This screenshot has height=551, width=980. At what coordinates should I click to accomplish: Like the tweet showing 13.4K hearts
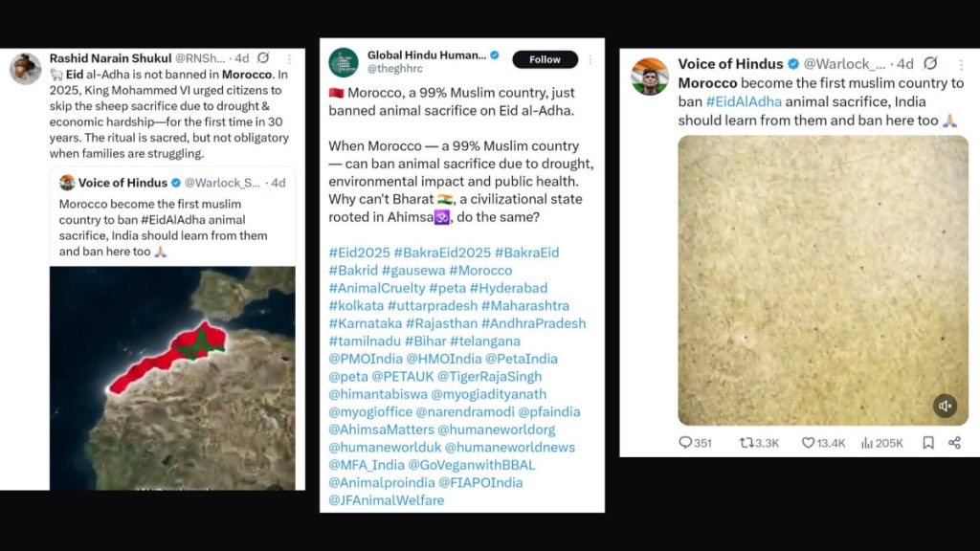point(808,443)
